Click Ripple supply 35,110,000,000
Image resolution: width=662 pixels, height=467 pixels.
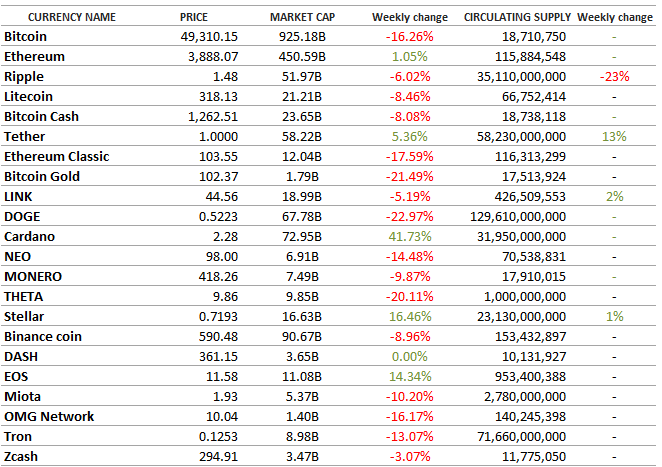point(521,77)
